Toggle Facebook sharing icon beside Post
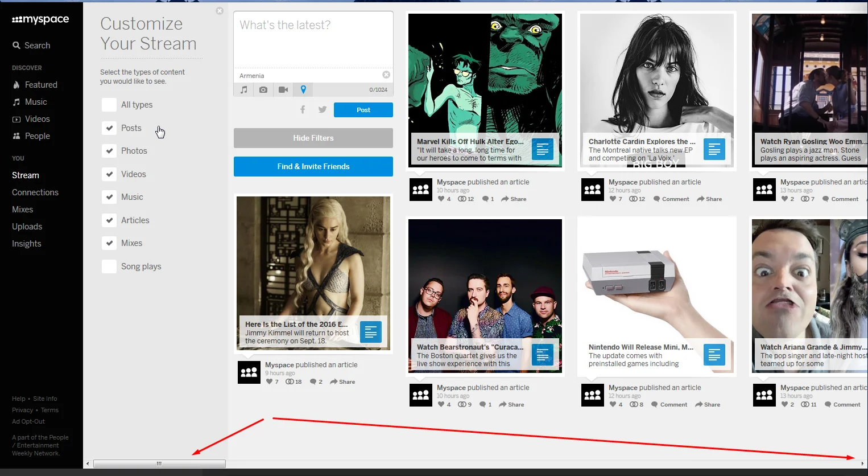This screenshot has width=868, height=476. pyautogui.click(x=303, y=110)
